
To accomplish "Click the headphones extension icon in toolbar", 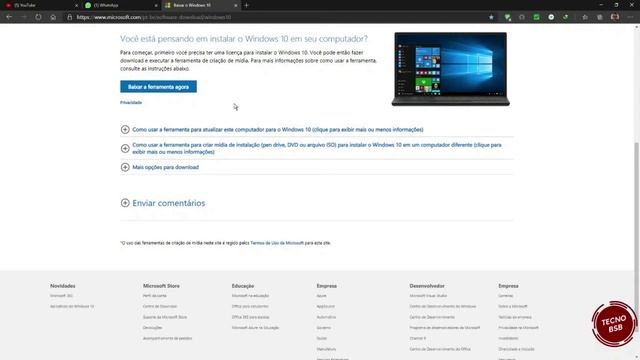I will tap(522, 17).
